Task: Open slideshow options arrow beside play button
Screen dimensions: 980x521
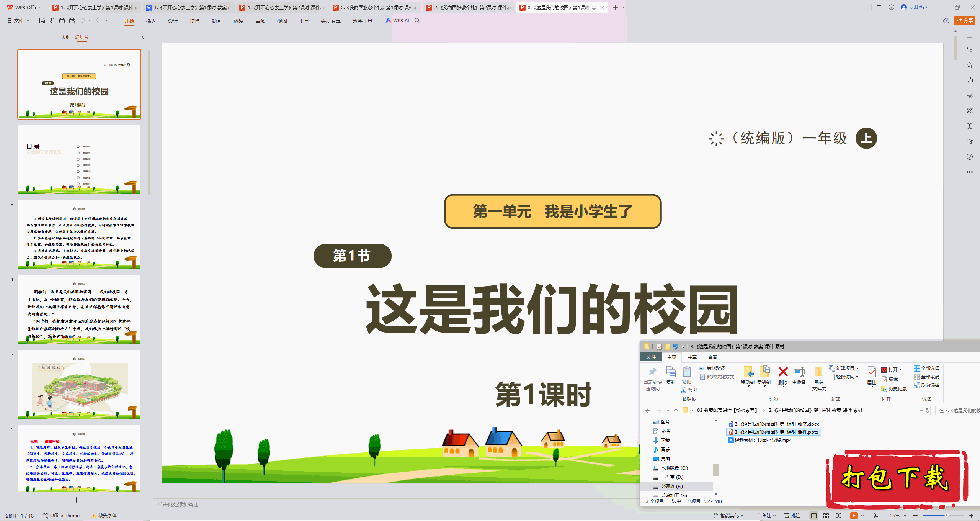Action: 862,516
